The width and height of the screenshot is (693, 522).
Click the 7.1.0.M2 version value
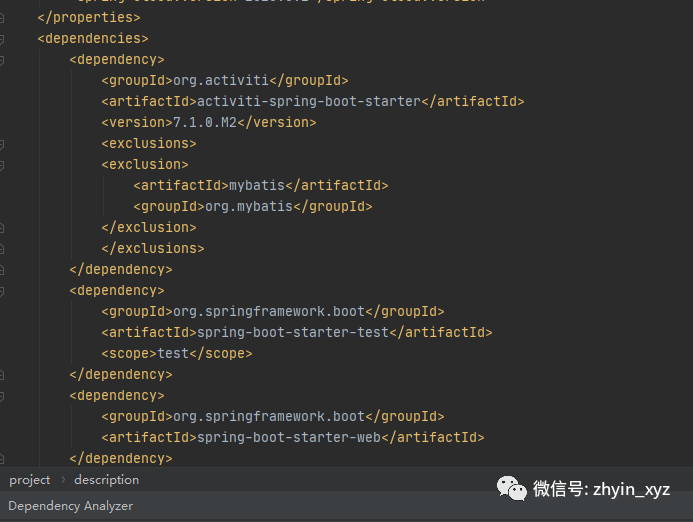tap(205, 123)
